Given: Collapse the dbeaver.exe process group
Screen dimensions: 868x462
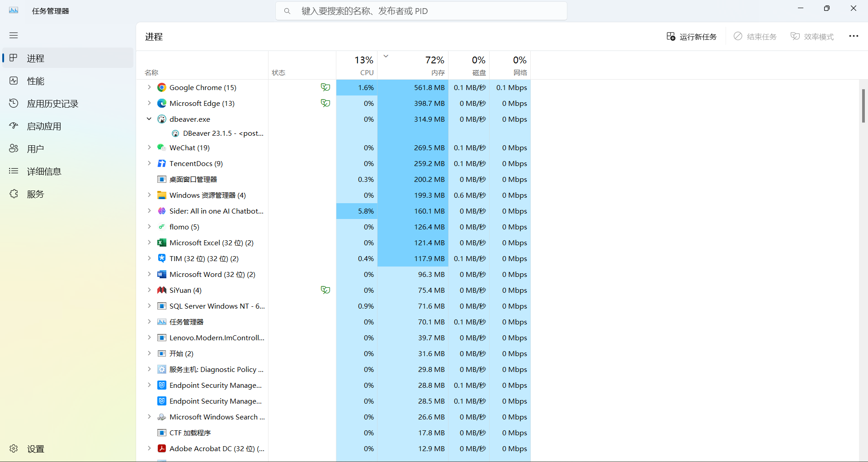Looking at the screenshot, I should [149, 119].
